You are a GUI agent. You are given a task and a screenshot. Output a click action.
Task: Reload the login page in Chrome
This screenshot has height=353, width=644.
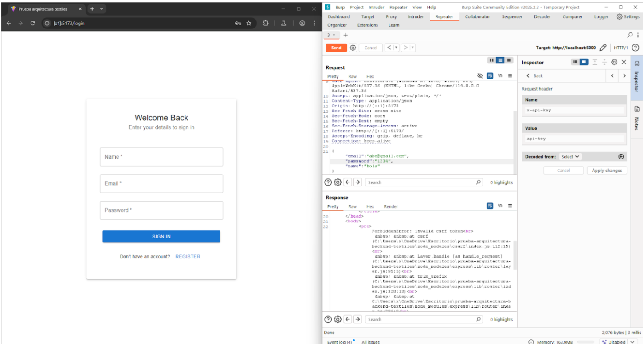tap(32, 23)
